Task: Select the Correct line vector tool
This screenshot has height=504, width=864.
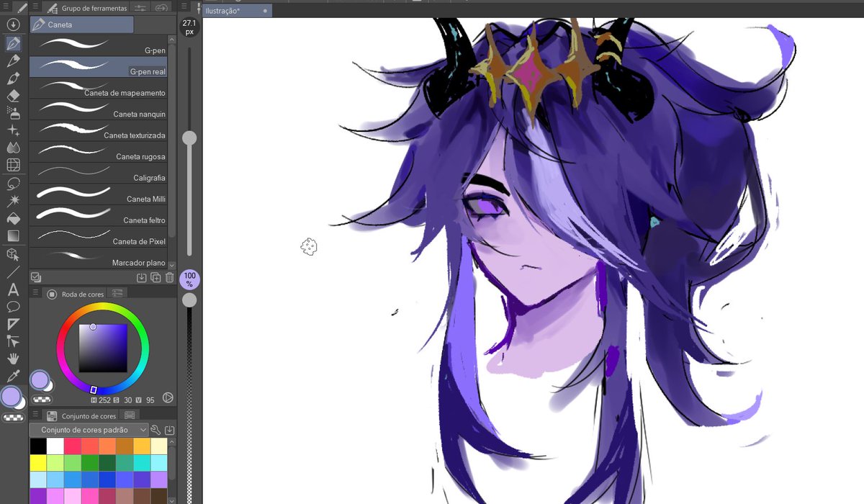Action: click(x=13, y=341)
